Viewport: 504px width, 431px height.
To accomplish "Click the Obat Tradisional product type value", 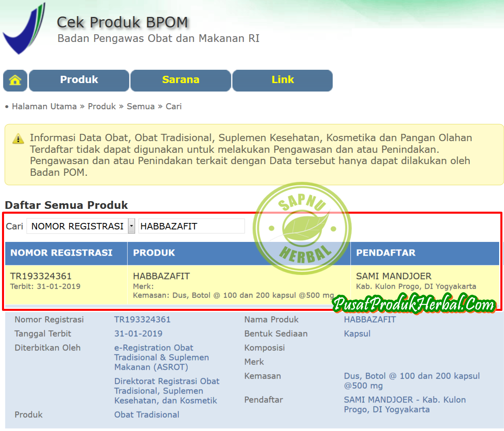I will tap(147, 415).
